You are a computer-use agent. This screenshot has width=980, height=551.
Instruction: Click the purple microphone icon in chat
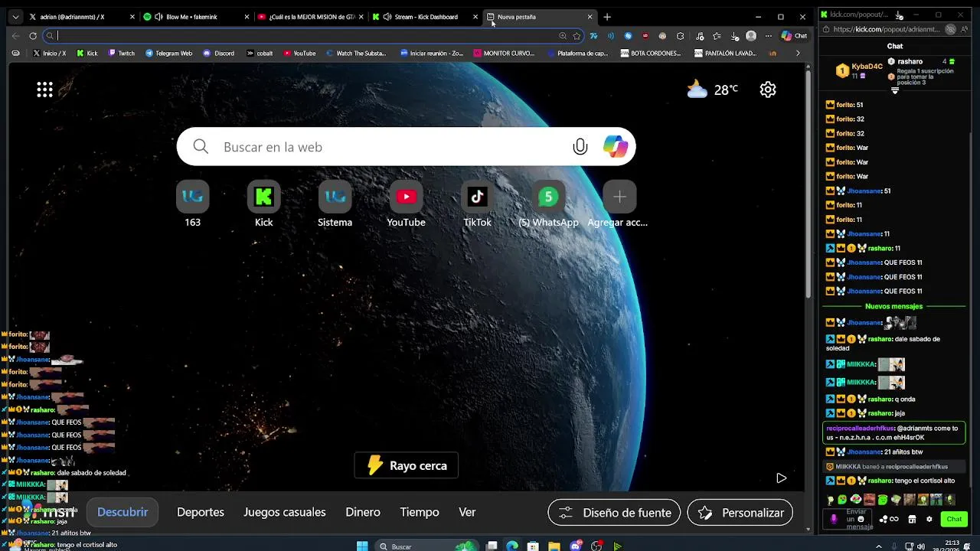coord(834,519)
